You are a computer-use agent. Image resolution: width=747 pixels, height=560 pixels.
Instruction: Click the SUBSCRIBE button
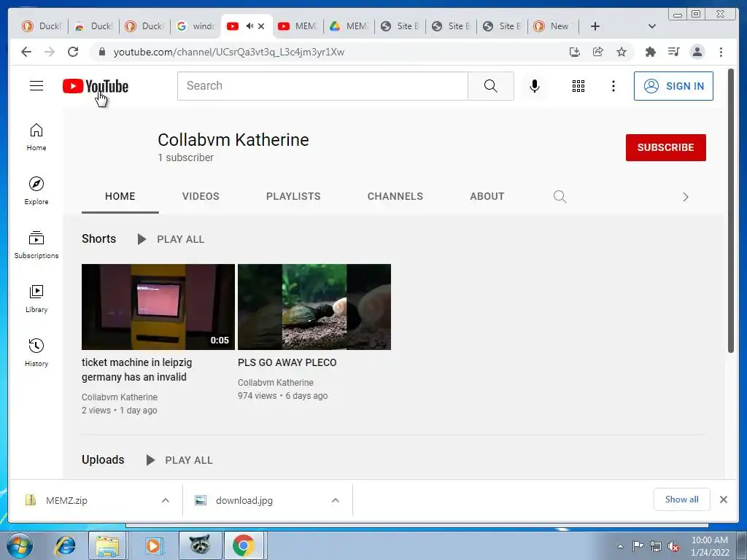point(665,147)
